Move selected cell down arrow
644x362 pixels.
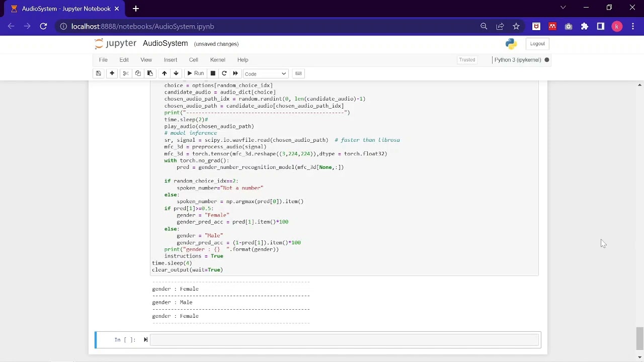176,73
